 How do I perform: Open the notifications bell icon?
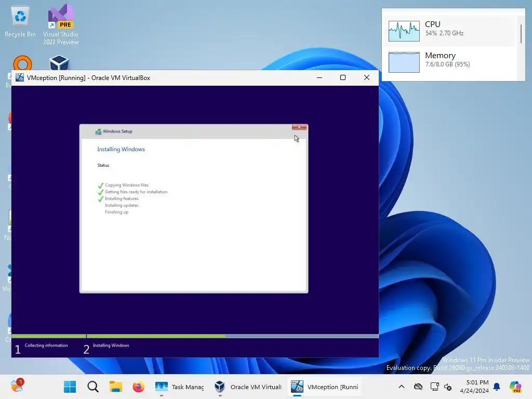point(497,387)
